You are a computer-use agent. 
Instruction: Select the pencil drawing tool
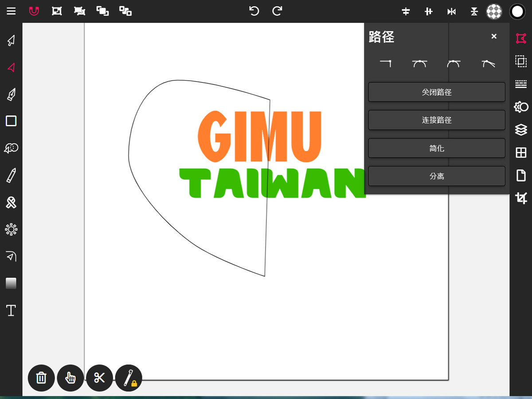tap(11, 175)
